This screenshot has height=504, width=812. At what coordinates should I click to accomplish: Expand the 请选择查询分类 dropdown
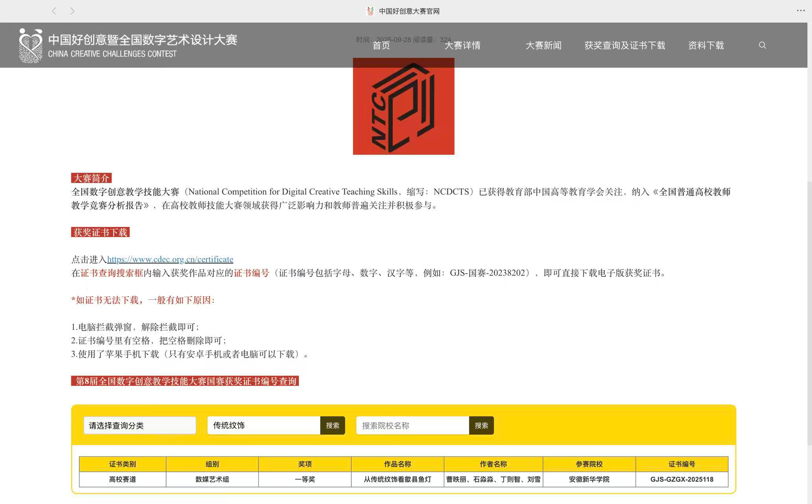(140, 426)
